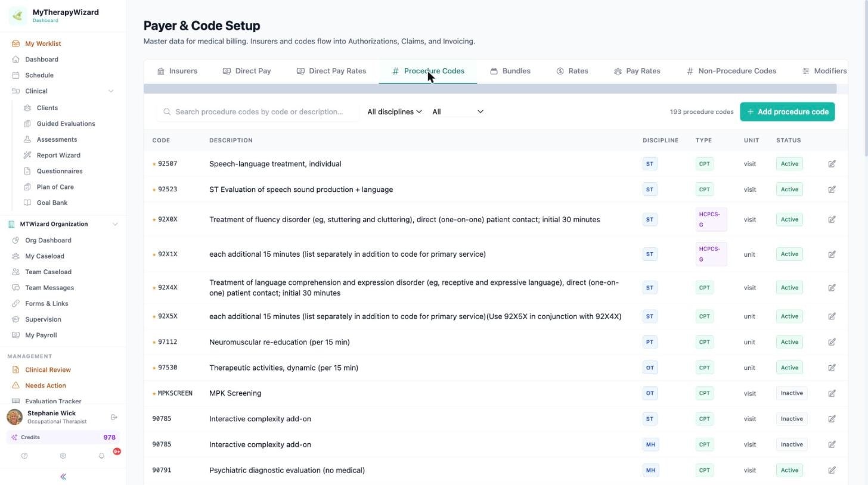Edit the 90791 Psychiatric diagnostic evaluation code
The image size is (868, 485).
pyautogui.click(x=832, y=470)
